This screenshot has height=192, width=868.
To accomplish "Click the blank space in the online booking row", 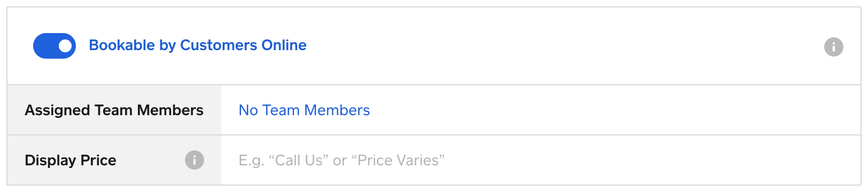I will (x=561, y=46).
